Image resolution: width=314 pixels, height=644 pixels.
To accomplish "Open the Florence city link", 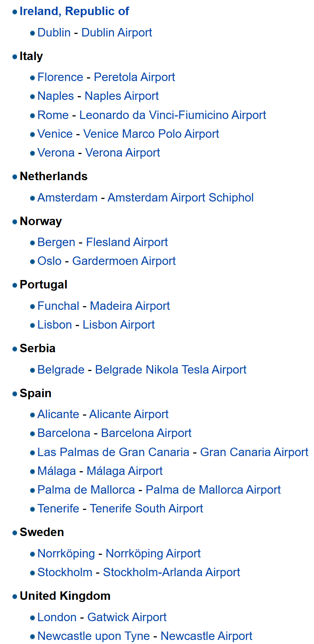I will click(60, 77).
